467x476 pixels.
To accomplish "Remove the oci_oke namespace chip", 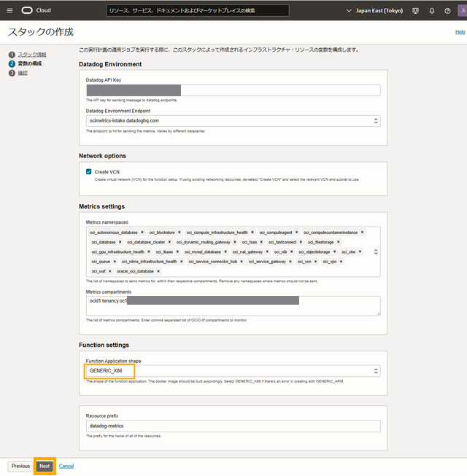I will [360, 252].
